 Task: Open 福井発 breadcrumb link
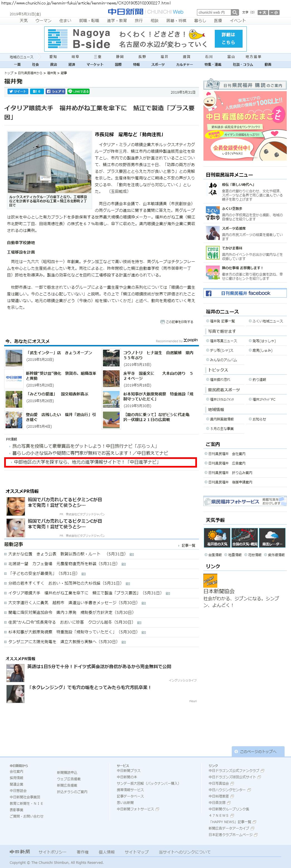point(51,73)
